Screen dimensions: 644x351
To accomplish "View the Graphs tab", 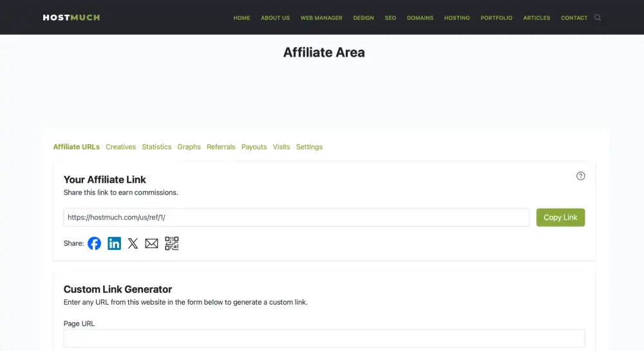I will (x=189, y=147).
